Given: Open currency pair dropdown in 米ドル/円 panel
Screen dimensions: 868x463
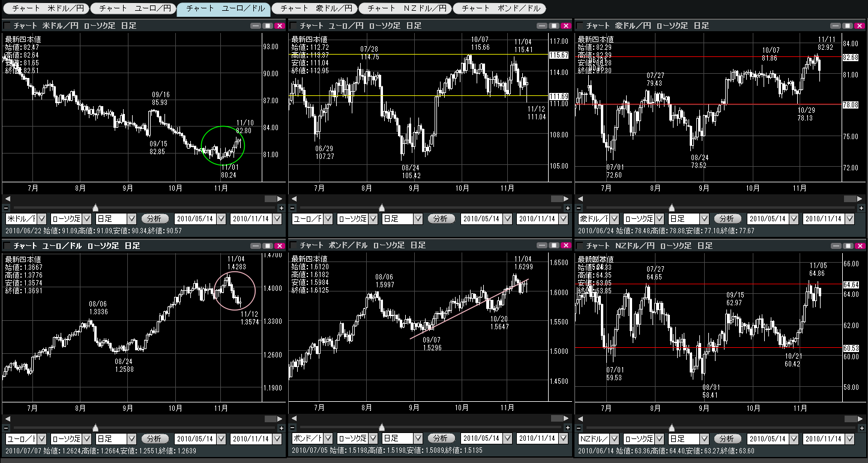Looking at the screenshot, I should point(41,219).
